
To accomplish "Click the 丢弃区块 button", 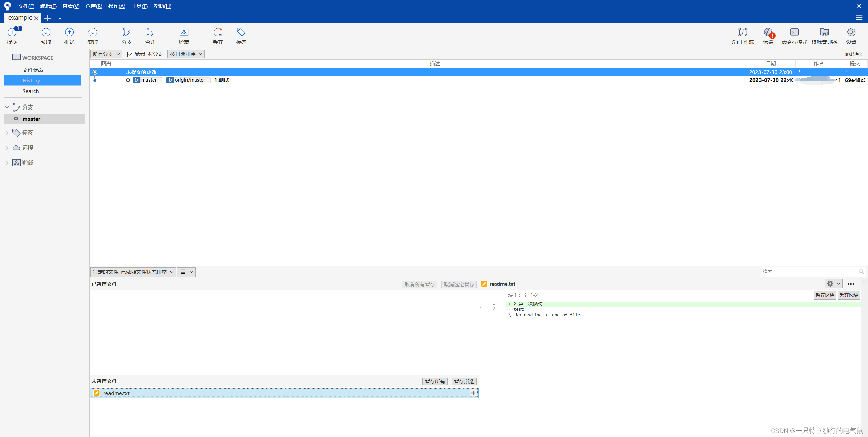I will tap(849, 295).
